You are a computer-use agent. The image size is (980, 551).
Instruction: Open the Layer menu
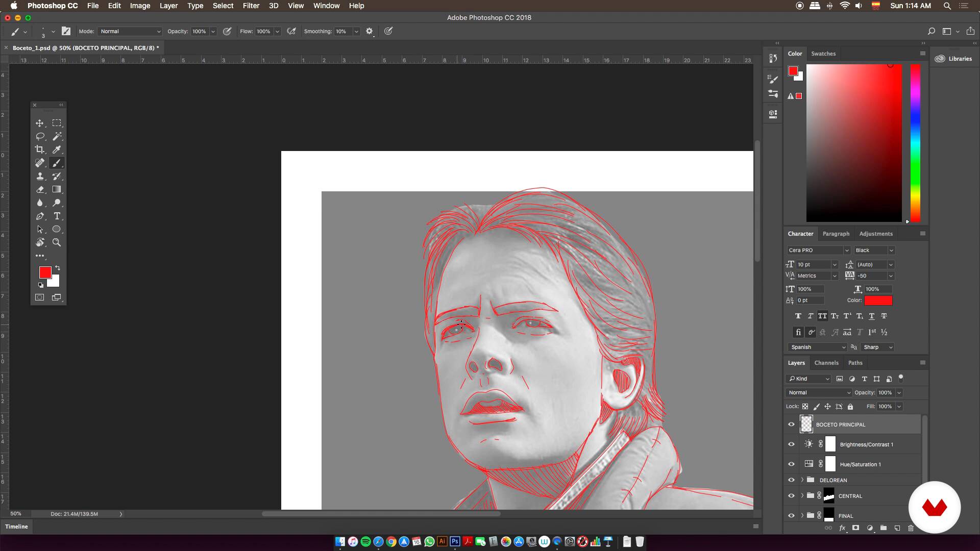coord(168,6)
